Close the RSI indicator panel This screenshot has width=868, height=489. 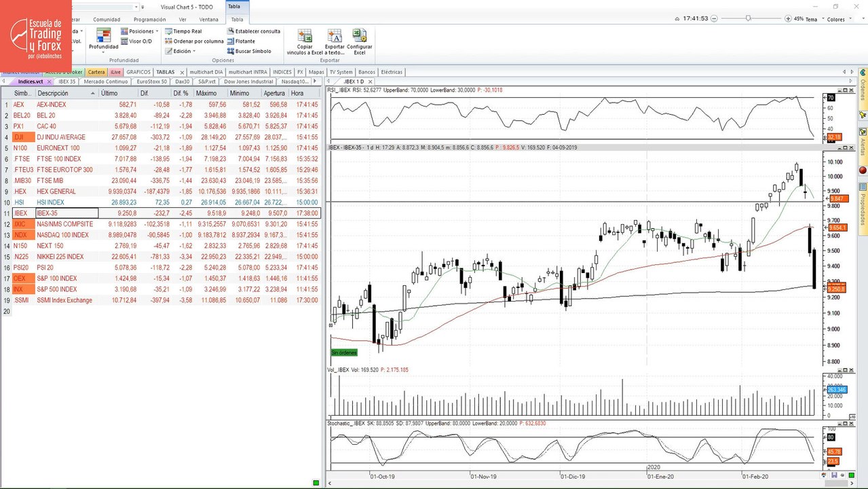tap(852, 89)
